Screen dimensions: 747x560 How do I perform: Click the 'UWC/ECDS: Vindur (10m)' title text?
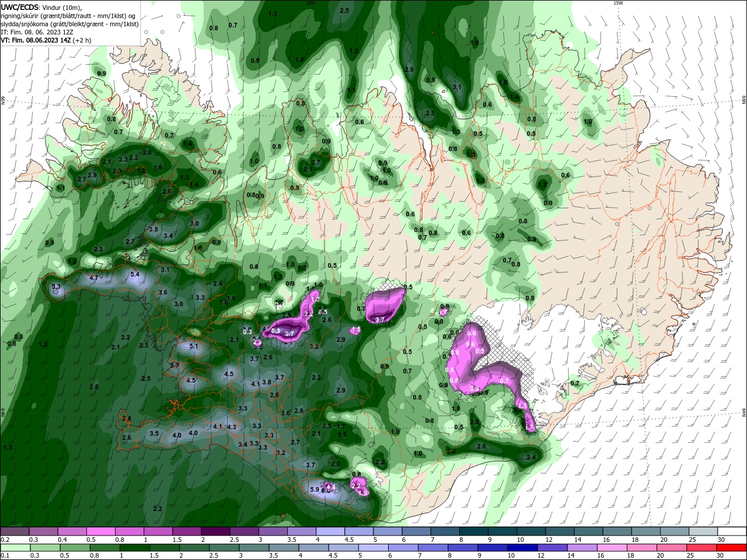42,7
